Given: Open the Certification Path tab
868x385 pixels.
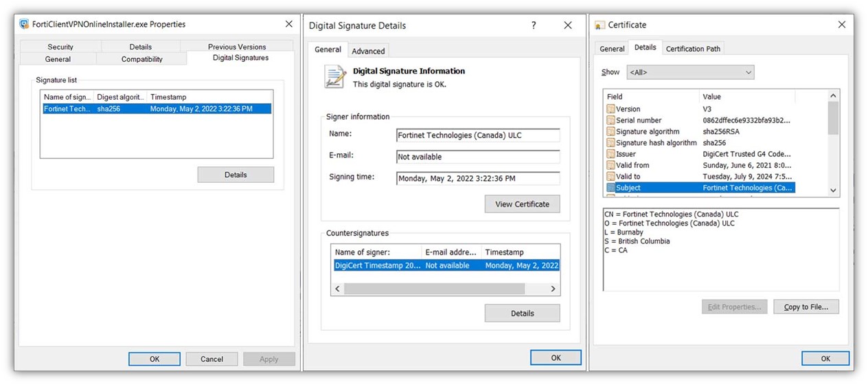Looking at the screenshot, I should (694, 49).
